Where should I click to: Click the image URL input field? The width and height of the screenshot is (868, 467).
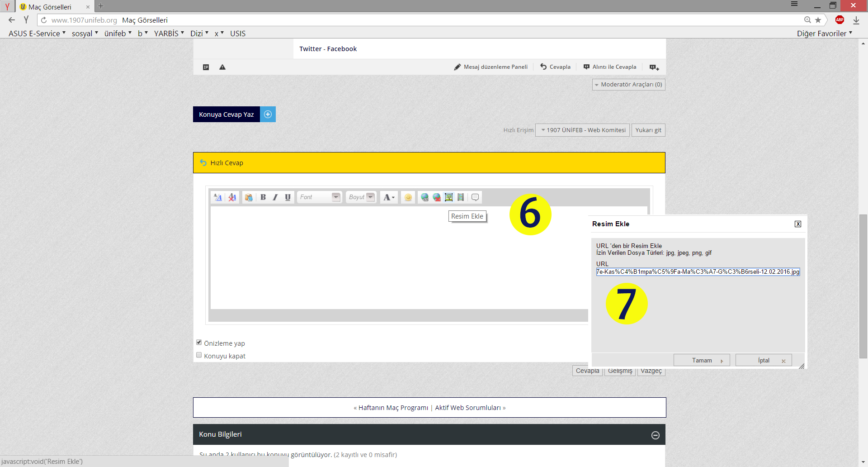(x=698, y=272)
